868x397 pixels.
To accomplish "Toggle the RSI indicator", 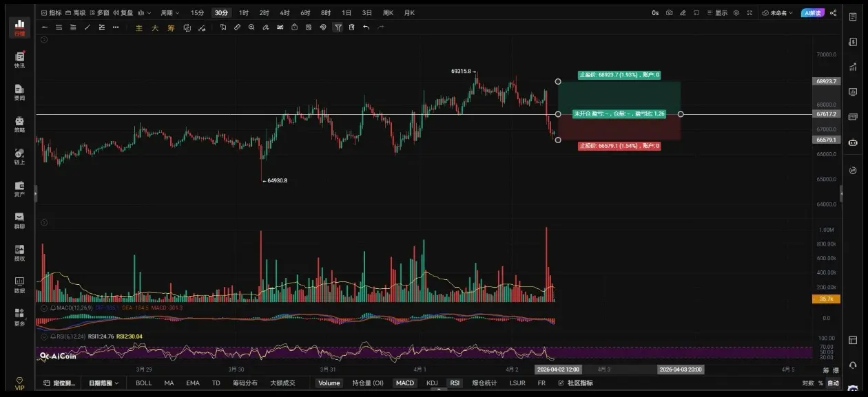I will (455, 383).
